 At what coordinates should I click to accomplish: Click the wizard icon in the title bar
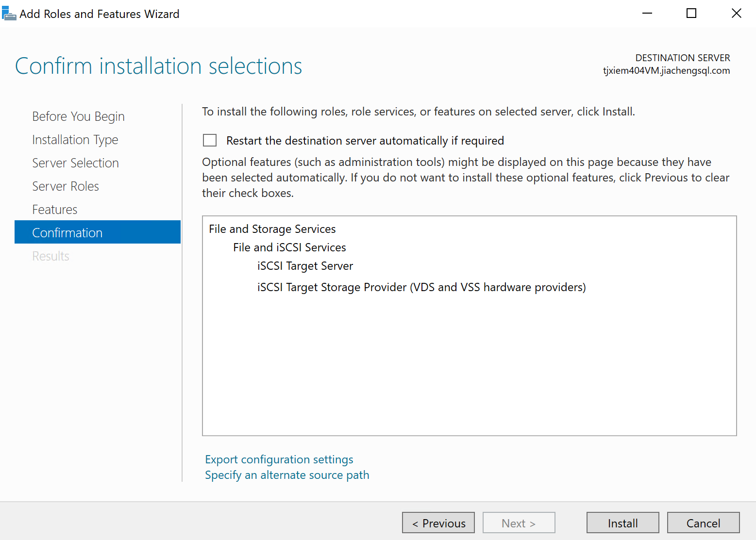pos(9,14)
